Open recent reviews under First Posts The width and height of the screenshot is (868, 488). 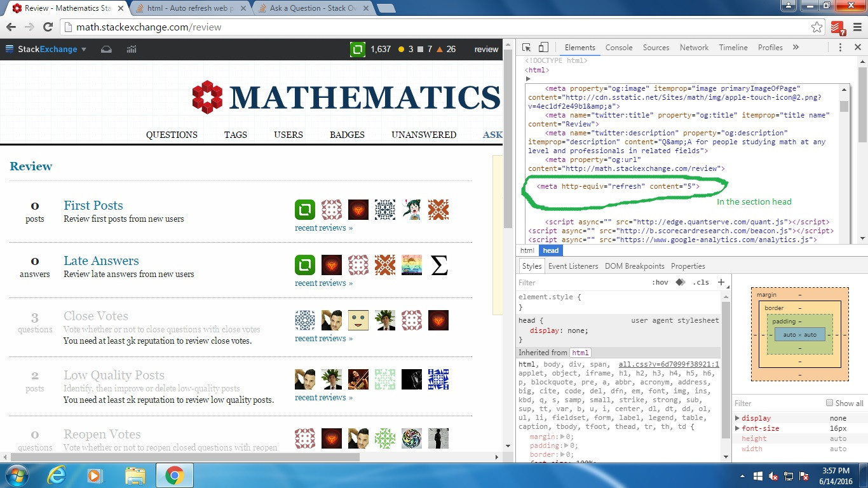(x=323, y=227)
